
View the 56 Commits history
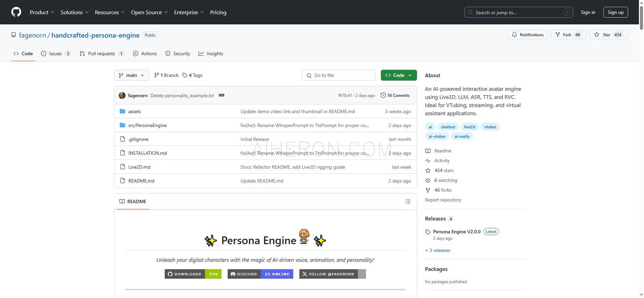pyautogui.click(x=395, y=95)
